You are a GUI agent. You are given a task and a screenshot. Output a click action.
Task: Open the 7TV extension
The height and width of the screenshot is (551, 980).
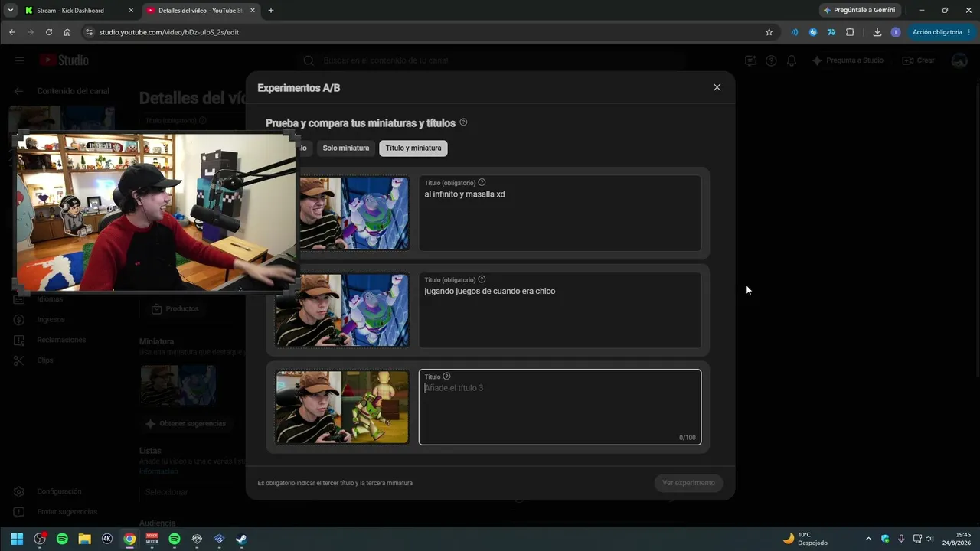831,32
